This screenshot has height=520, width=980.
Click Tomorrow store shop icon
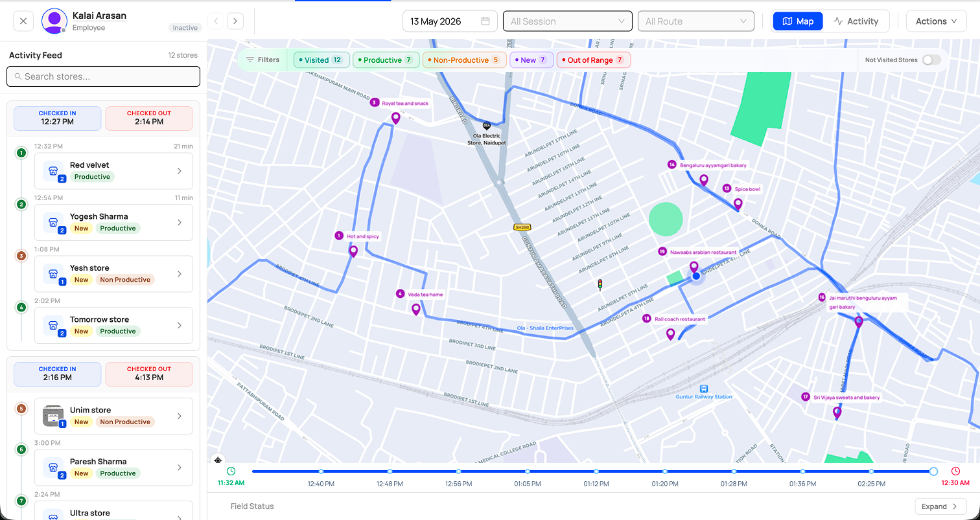[53, 325]
